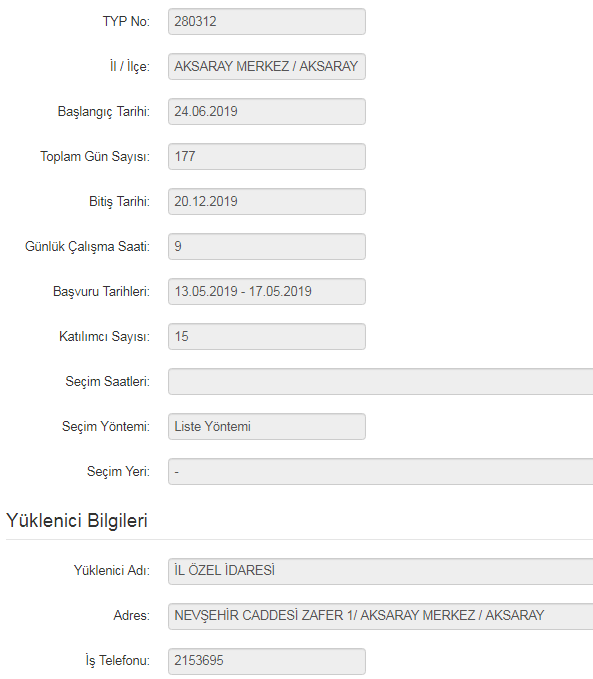Click the Başvuru Tarihleri label
Viewport: 593px width, 679px height.
[101, 292]
